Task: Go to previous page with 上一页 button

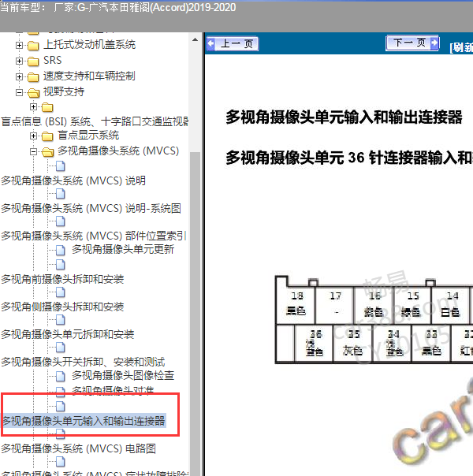Action: click(x=233, y=43)
